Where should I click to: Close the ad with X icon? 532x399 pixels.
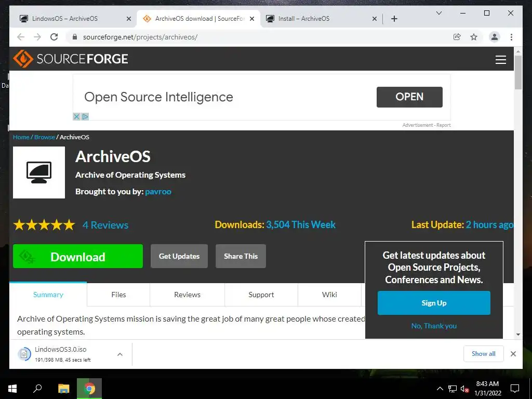pyautogui.click(x=77, y=117)
